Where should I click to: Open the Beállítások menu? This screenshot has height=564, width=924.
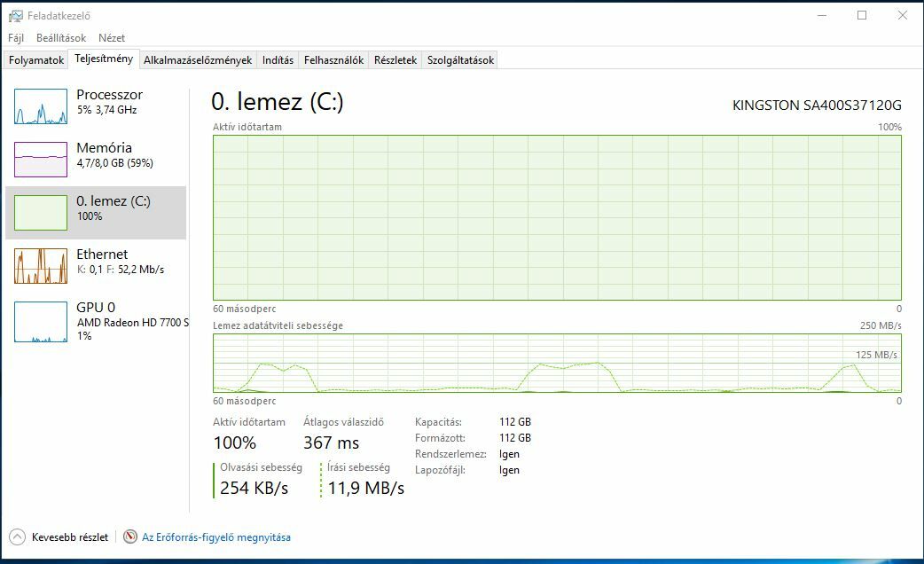click(61, 38)
